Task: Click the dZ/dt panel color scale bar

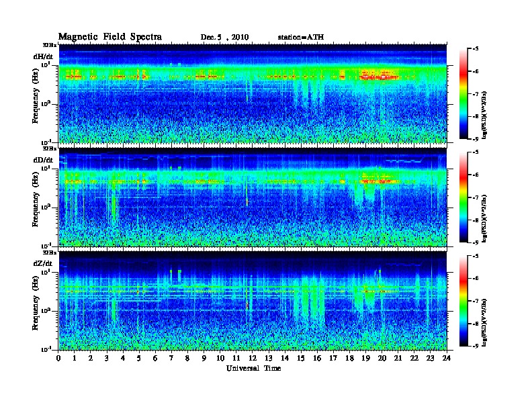Action: point(463,301)
